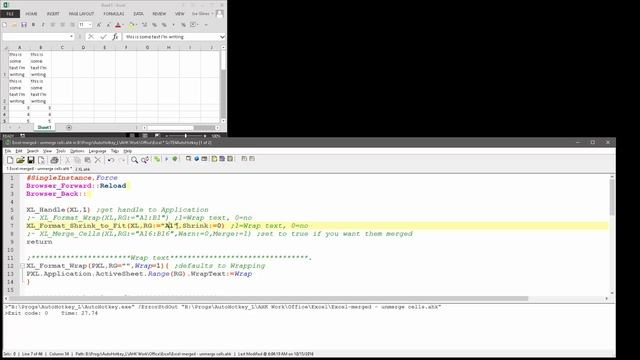640x360 pixels.
Task: Open the PAGE LAYOUT ribbon tab
Action: [x=81, y=14]
